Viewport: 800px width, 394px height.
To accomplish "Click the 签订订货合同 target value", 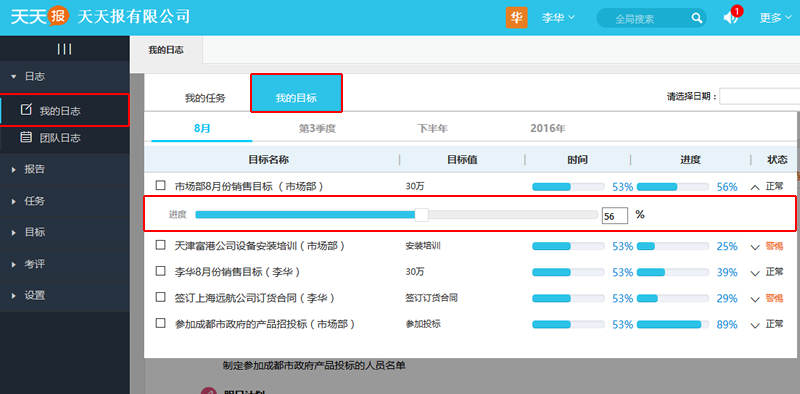I will pos(432,298).
